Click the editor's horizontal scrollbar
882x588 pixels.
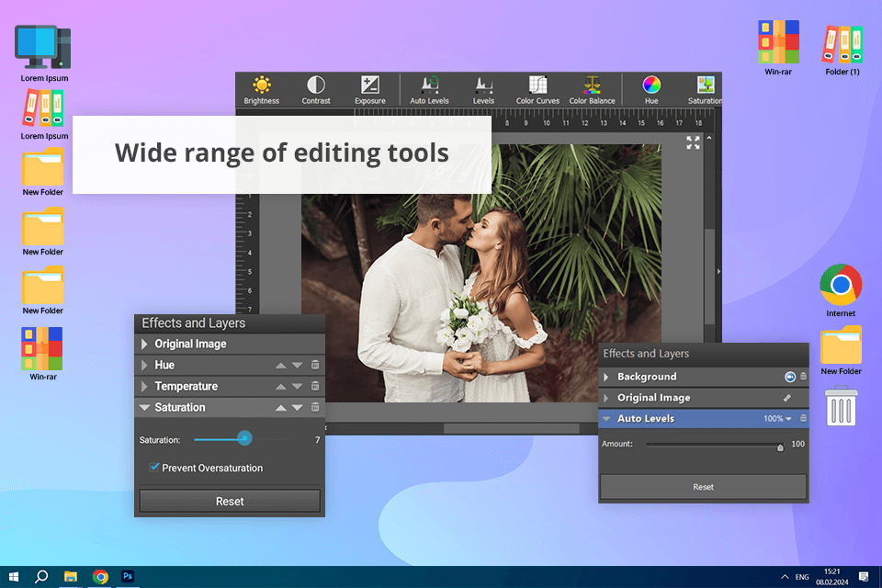[512, 429]
